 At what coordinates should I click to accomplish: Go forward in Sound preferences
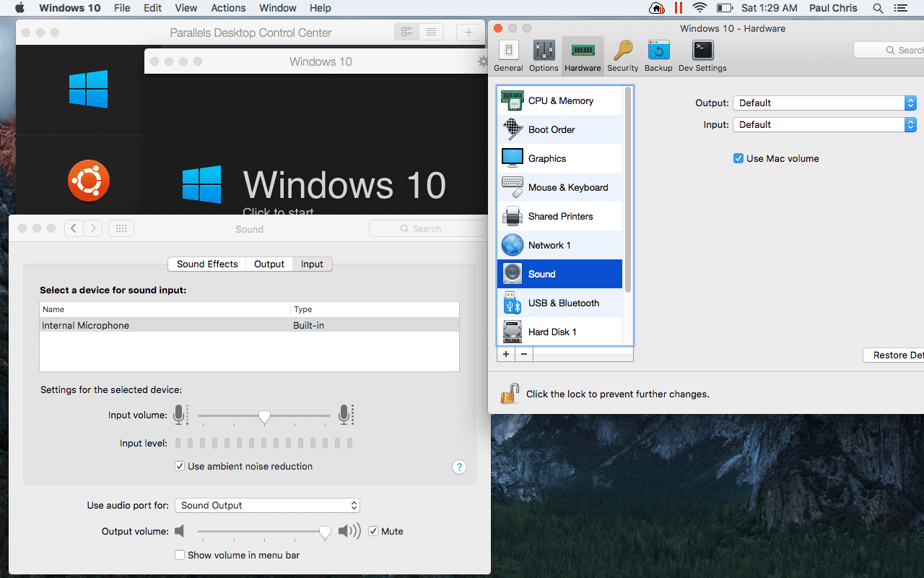pos(93,228)
